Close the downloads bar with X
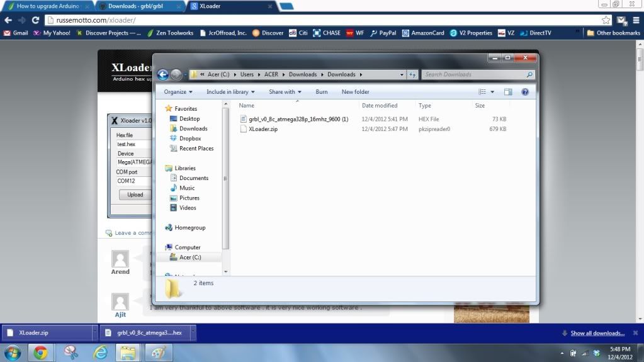The width and height of the screenshot is (644, 362). (x=635, y=333)
